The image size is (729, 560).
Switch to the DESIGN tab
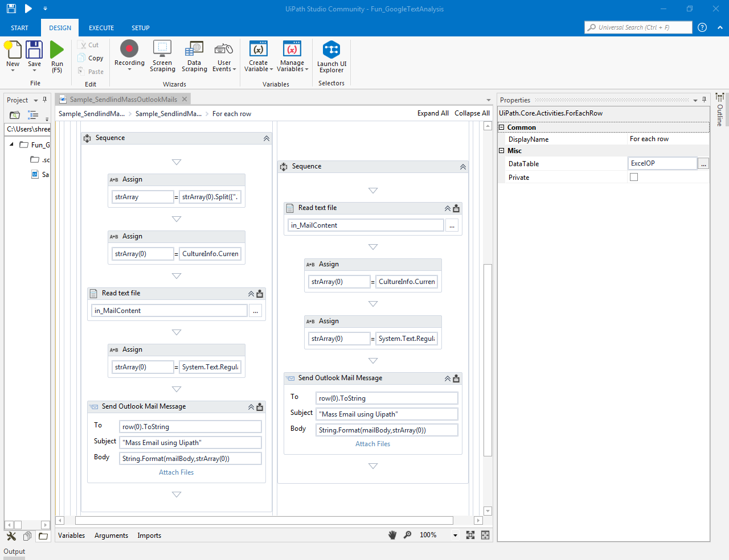[60, 28]
